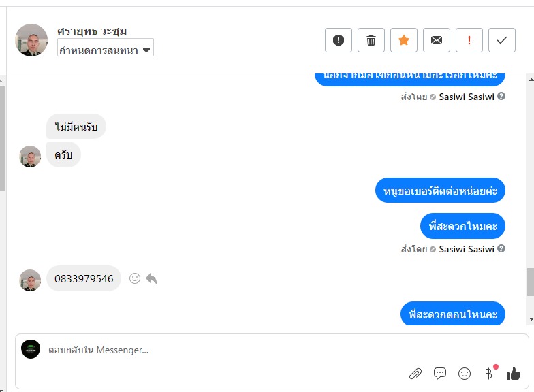Mark conversation done with checkmark button
This screenshot has width=534, height=392.
502,40
